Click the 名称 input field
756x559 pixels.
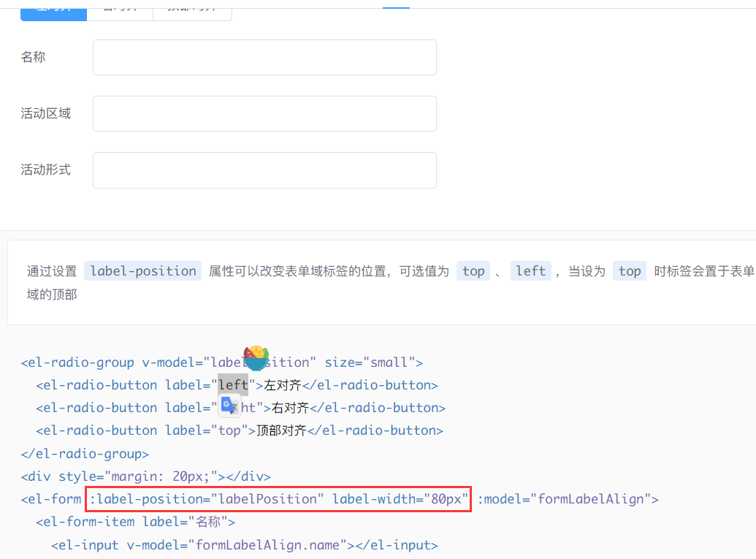point(264,57)
